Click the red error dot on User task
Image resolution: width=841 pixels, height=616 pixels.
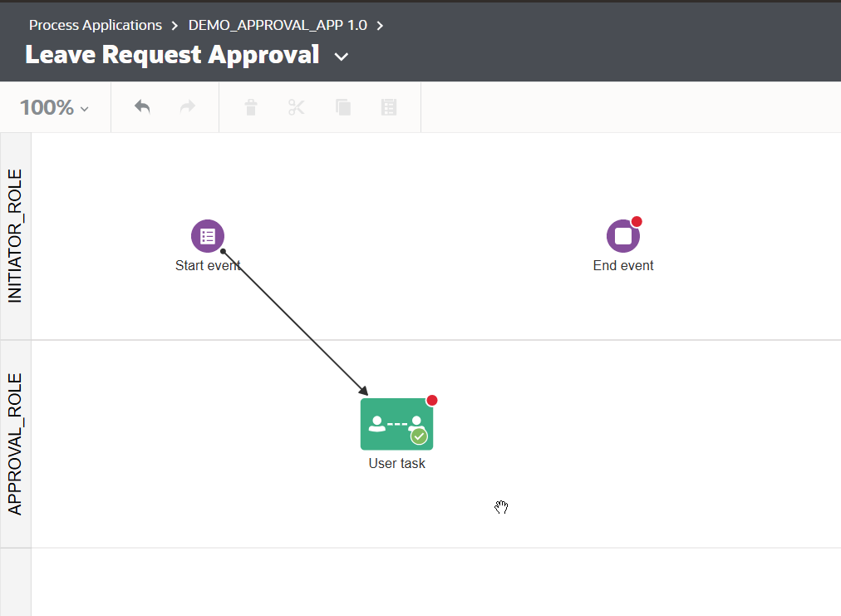tap(431, 400)
